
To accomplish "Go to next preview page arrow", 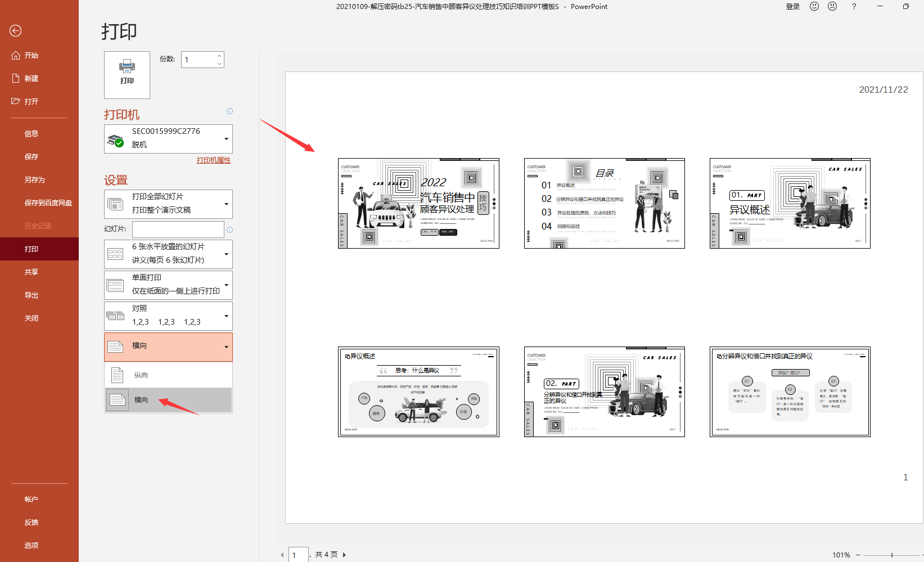I will (x=344, y=555).
